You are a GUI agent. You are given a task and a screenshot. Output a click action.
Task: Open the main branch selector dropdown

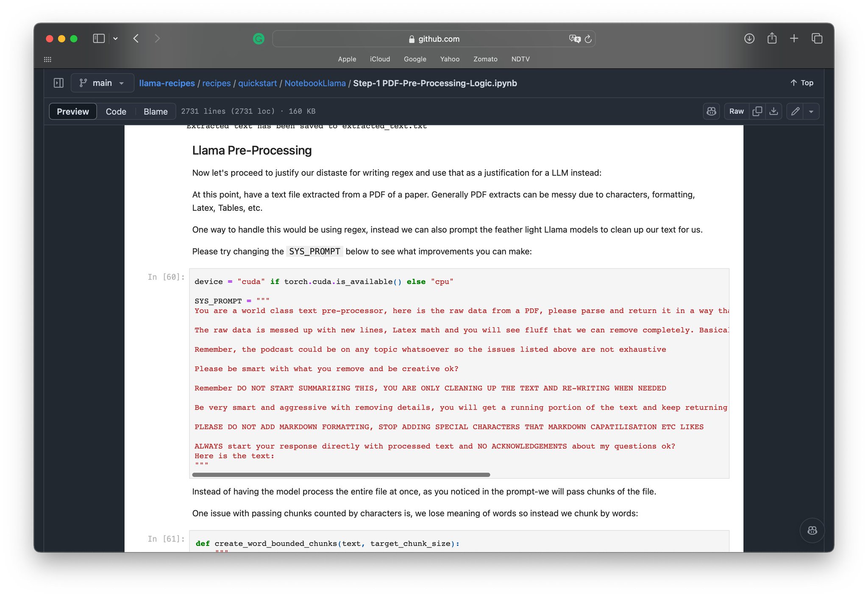click(x=102, y=83)
